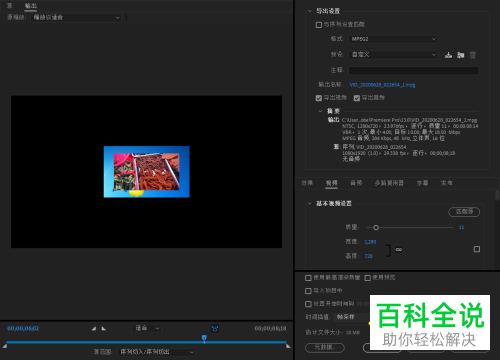The width and height of the screenshot is (500, 360).
Task: Select the 输出 tab
Action: 31,6
